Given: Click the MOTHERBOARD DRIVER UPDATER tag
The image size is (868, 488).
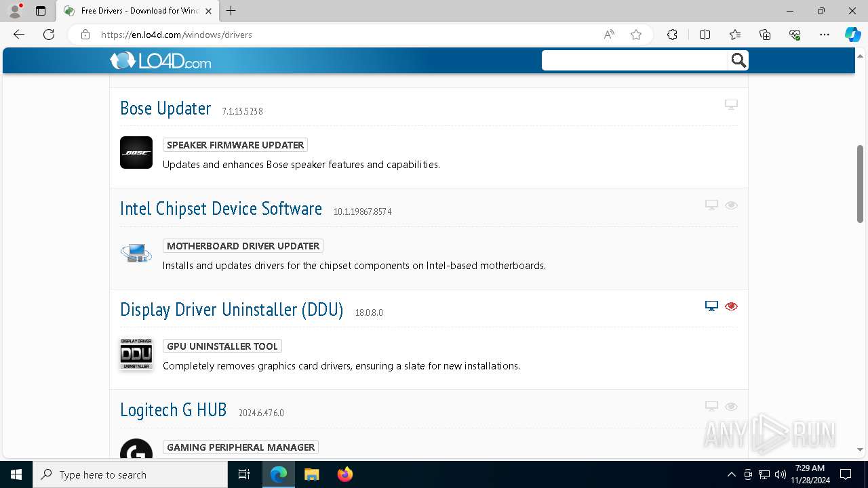Looking at the screenshot, I should [x=243, y=246].
